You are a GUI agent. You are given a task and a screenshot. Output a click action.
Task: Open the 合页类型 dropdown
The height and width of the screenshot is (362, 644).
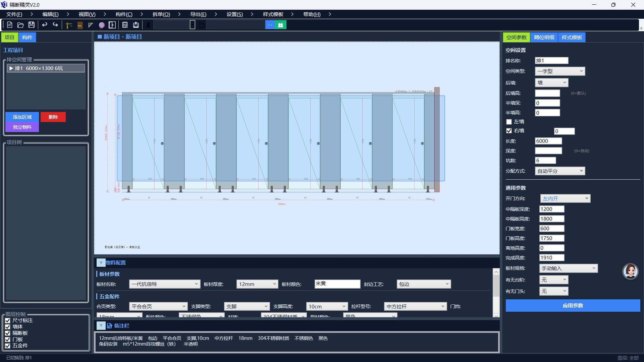tap(158, 306)
